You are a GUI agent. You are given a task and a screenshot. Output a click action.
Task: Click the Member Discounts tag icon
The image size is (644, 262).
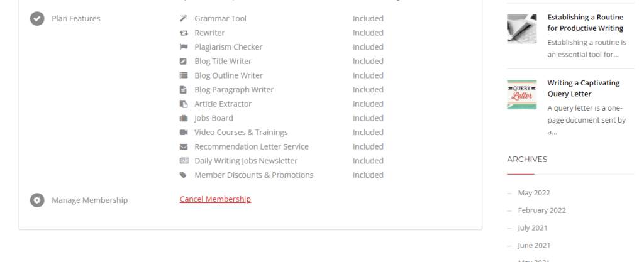click(183, 175)
